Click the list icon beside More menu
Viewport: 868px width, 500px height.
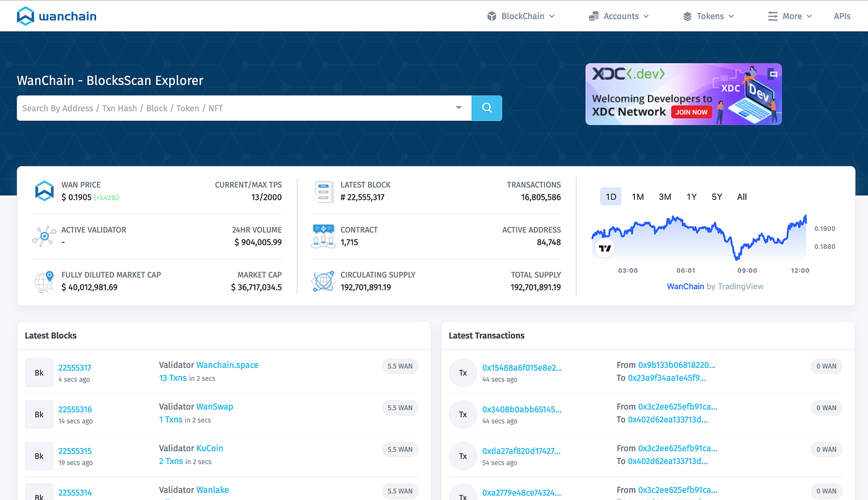pyautogui.click(x=773, y=16)
